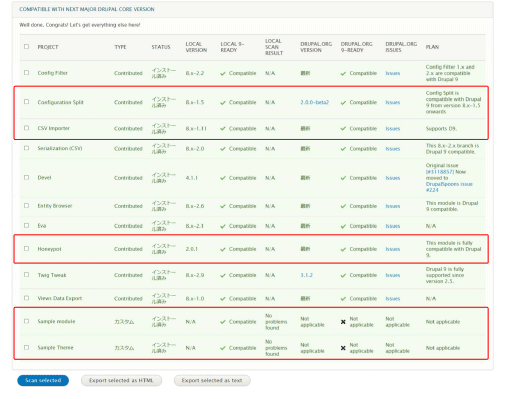Viewport: 505px width, 399px height.
Task: Tick the select-all checkbox in header row
Action: coord(26,47)
